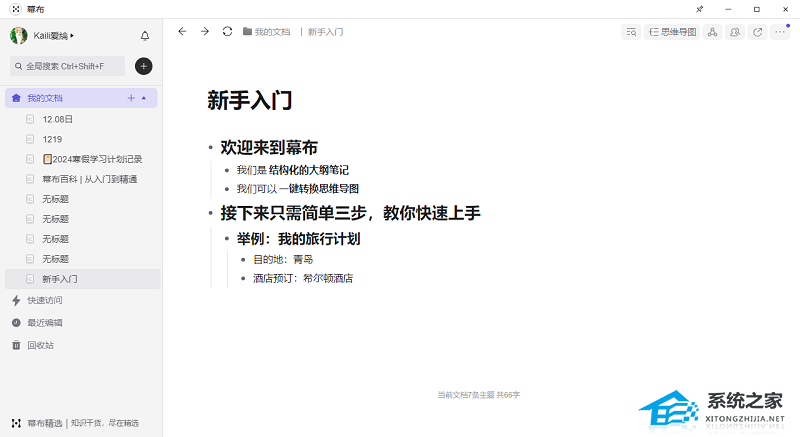
Task: Open the 12.08日 document
Action: 57,119
